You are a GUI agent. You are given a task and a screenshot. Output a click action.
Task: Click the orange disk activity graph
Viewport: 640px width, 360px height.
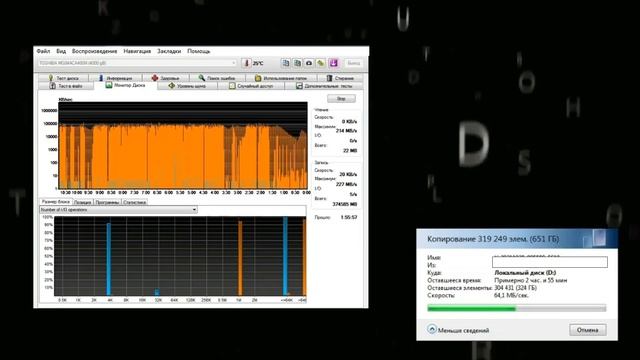[183, 146]
